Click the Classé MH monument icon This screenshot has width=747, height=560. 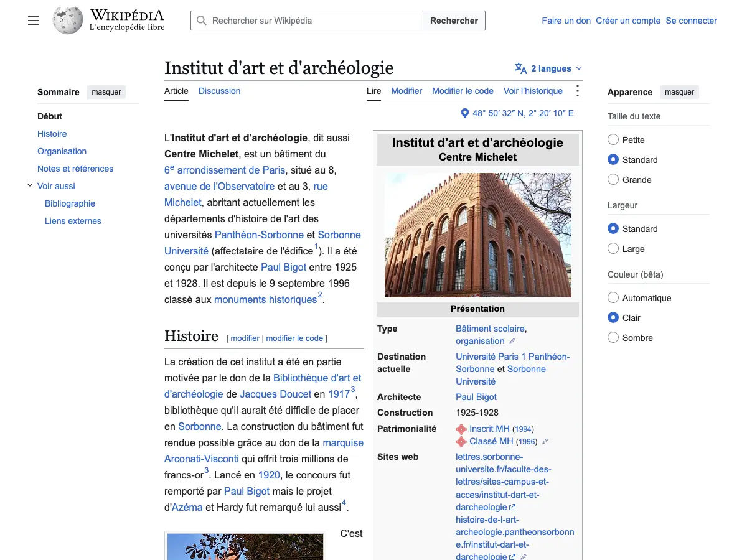pos(461,442)
